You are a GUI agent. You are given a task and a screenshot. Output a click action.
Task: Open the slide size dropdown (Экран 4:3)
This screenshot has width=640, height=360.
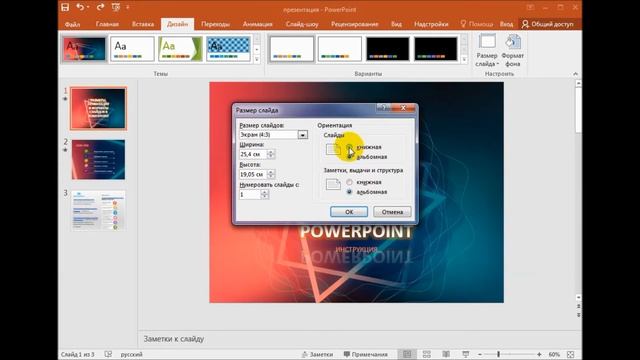point(302,135)
